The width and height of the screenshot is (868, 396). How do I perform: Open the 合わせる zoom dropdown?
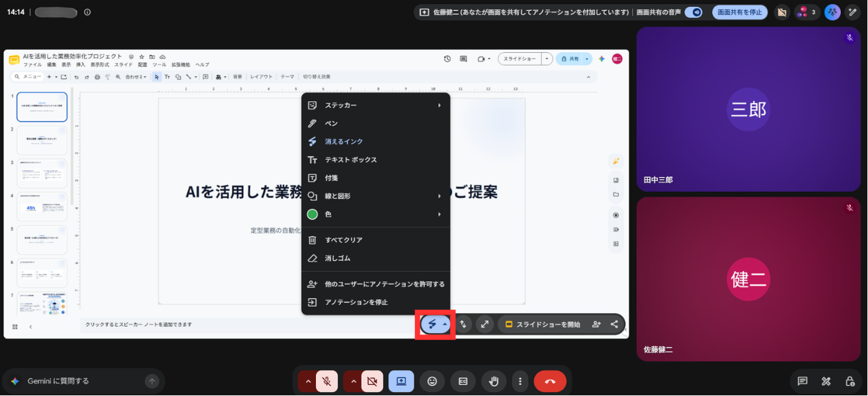(x=136, y=77)
